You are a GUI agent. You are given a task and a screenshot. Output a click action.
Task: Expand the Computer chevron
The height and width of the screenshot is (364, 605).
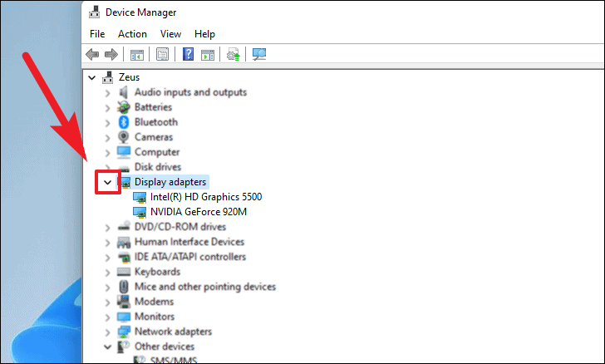[x=108, y=153]
